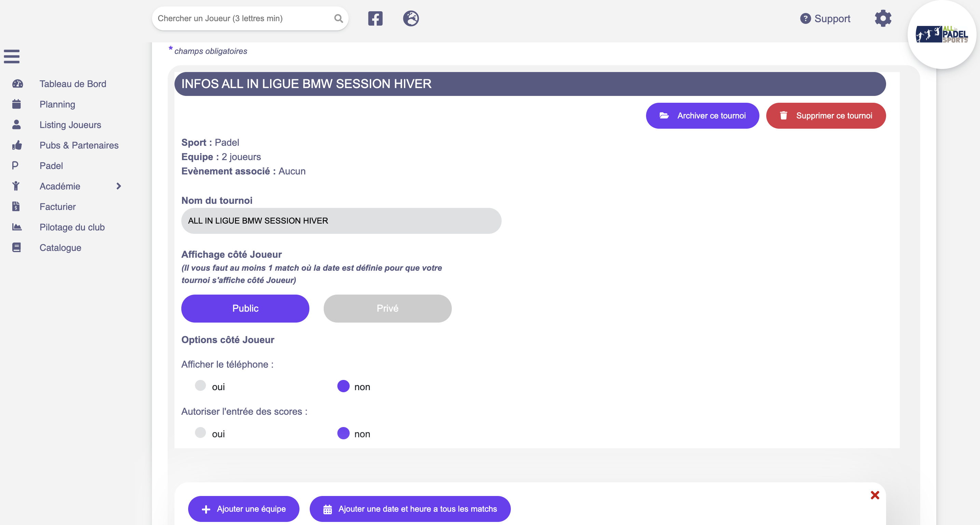Click the Pubs & Partenaires thumbs-up icon
Image resolution: width=980 pixels, height=525 pixels.
(x=17, y=145)
